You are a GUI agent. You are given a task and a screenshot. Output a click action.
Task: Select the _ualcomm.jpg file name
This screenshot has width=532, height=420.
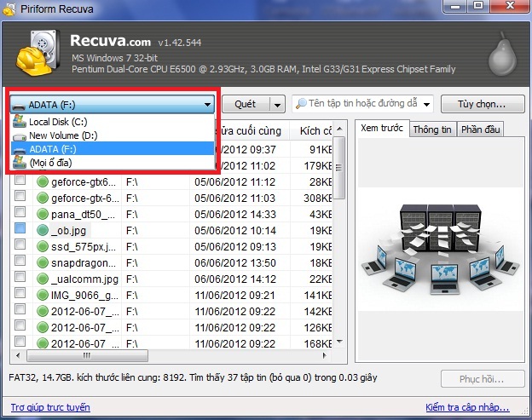pyautogui.click(x=84, y=279)
